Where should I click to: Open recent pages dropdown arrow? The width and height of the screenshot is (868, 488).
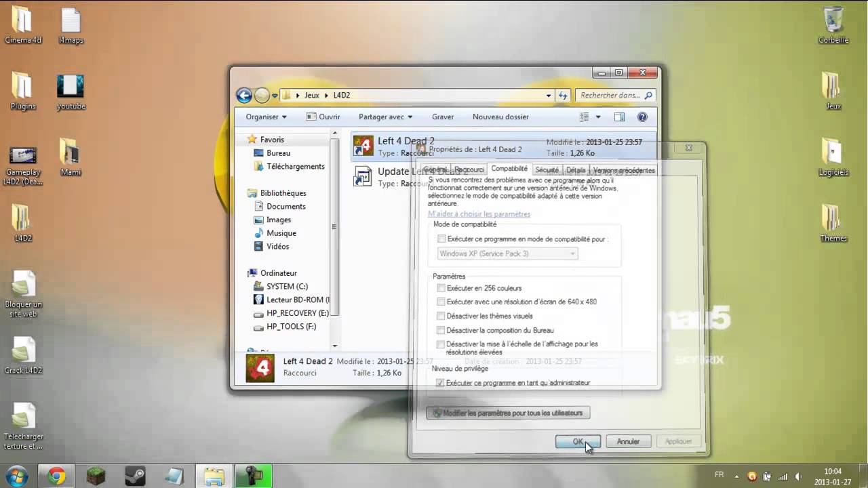[275, 96]
